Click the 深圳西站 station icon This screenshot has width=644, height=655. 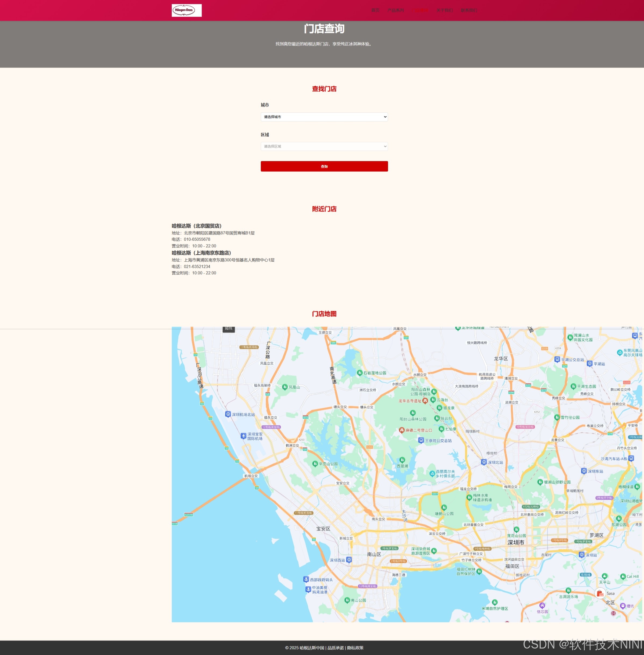[349, 560]
